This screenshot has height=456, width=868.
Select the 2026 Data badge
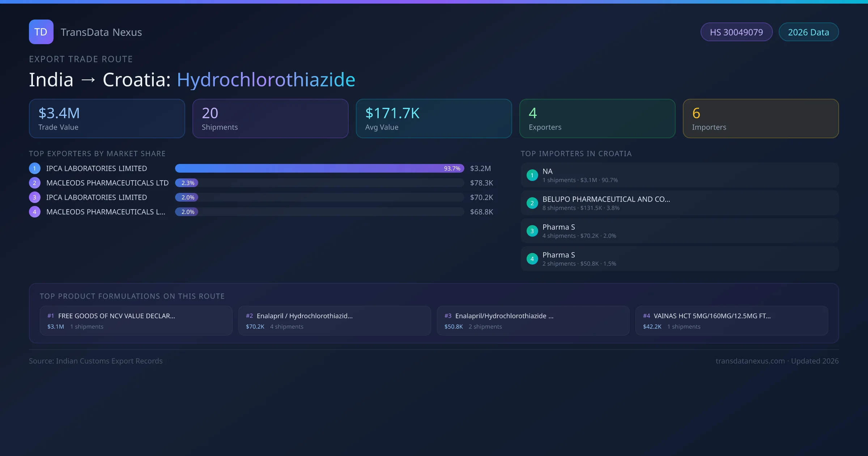coord(808,32)
